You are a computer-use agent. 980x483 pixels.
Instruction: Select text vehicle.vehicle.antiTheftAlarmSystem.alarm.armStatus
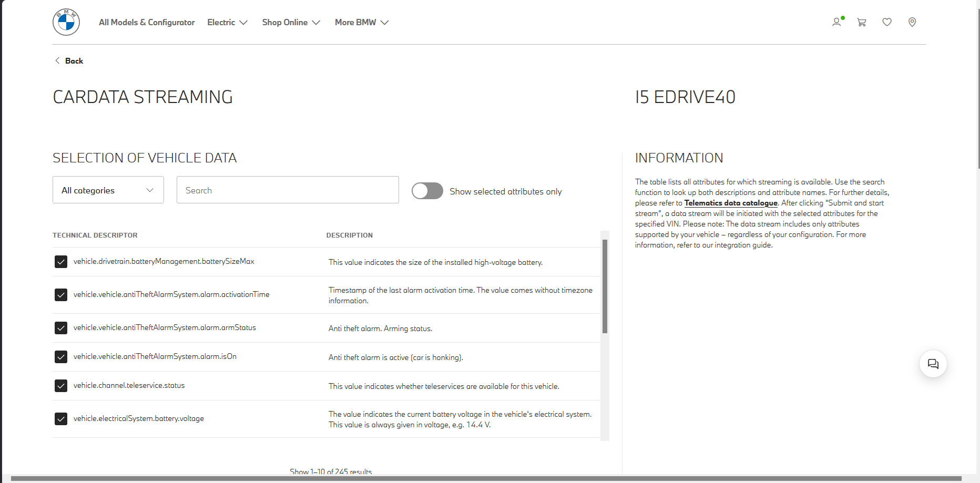(165, 327)
